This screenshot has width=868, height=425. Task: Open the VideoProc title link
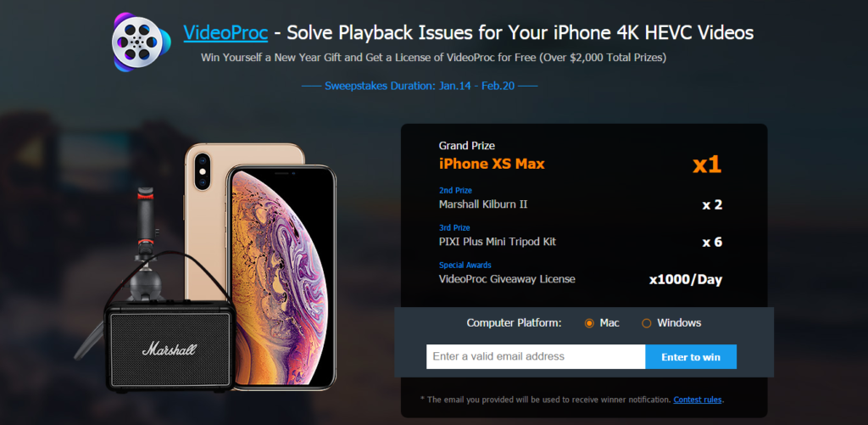coord(225,33)
